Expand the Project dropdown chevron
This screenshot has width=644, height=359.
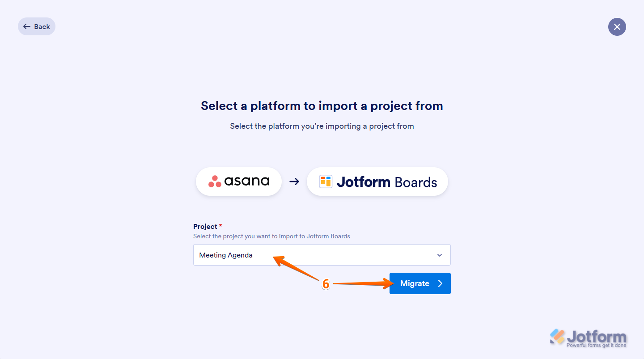[x=440, y=255]
